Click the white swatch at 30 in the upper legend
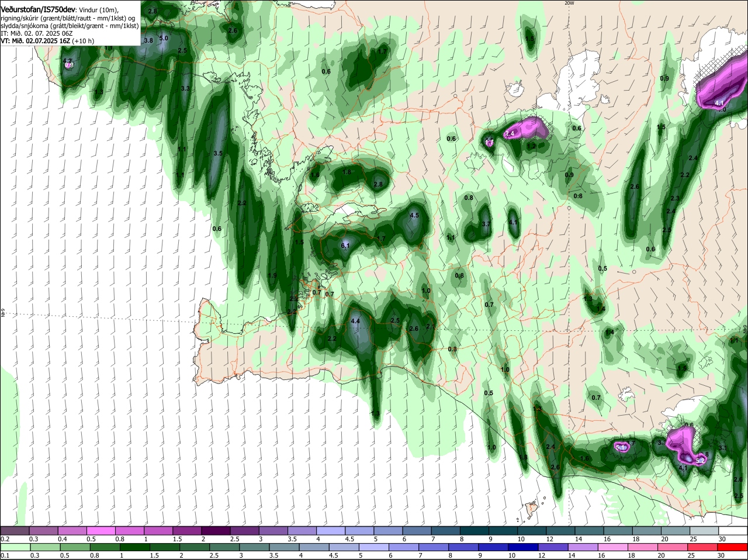Image resolution: width=748 pixels, height=560 pixels. (x=733, y=531)
